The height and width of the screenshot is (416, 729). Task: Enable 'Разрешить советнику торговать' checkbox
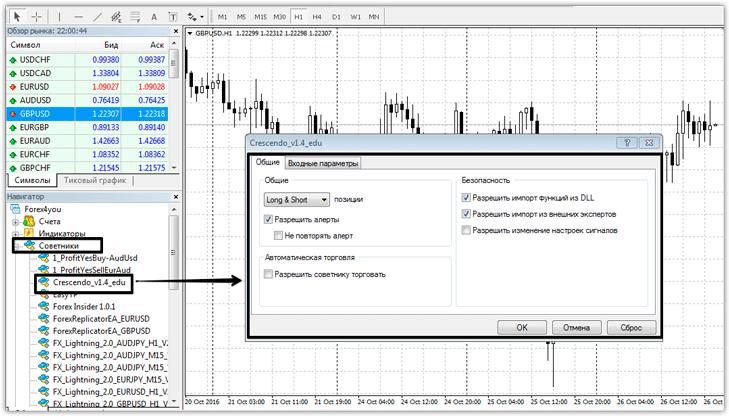point(269,274)
